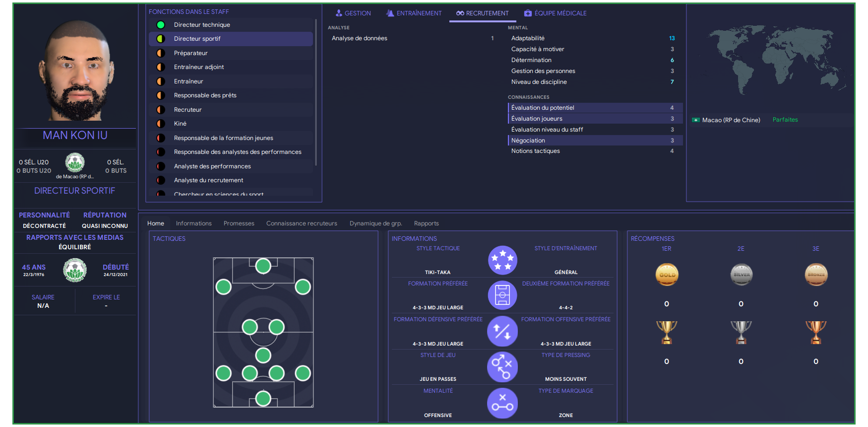Choose Analyste des performances role
The height and width of the screenshot is (427, 868).
[212, 166]
